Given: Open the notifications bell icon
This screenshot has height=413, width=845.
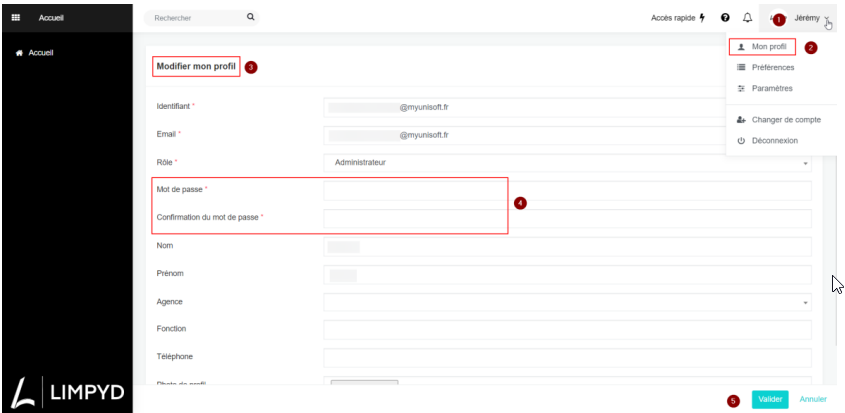Looking at the screenshot, I should (x=747, y=18).
